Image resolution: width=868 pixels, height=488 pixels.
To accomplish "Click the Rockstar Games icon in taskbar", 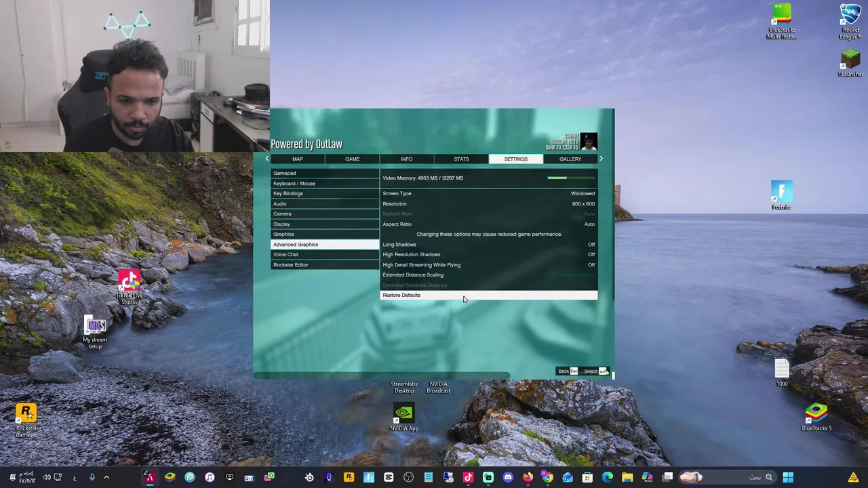I will click(x=349, y=477).
